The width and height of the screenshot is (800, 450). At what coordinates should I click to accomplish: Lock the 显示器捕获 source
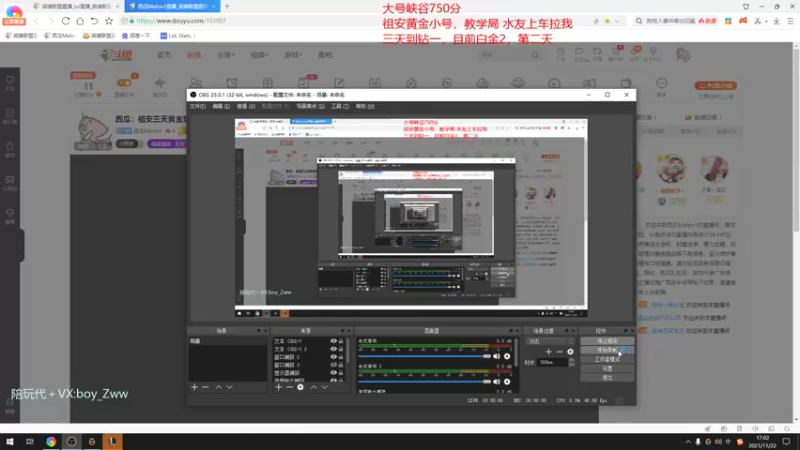tap(341, 373)
